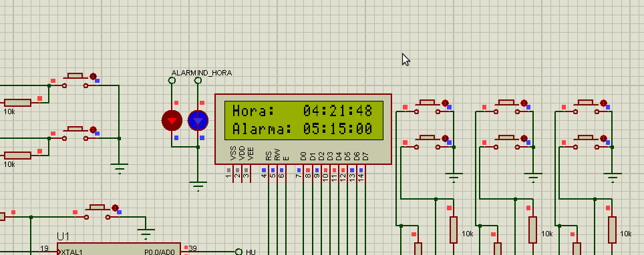Click LCD pin number 14
Image resolution: width=644 pixels, height=255 pixels.
coord(361,178)
